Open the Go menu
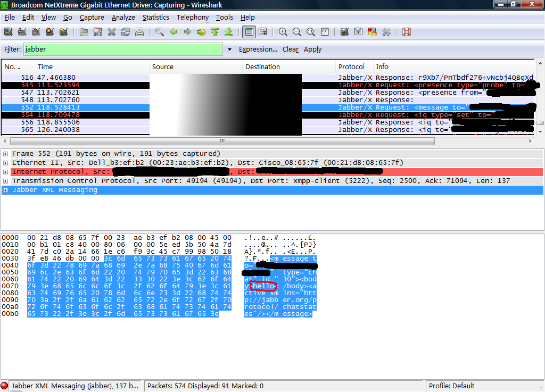 point(68,18)
